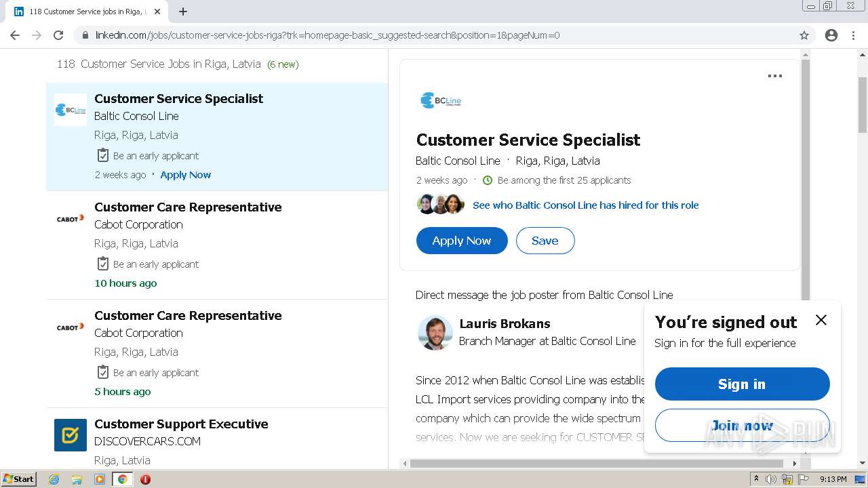Close the You're signed out popup
The width and height of the screenshot is (868, 488).
pyautogui.click(x=821, y=320)
